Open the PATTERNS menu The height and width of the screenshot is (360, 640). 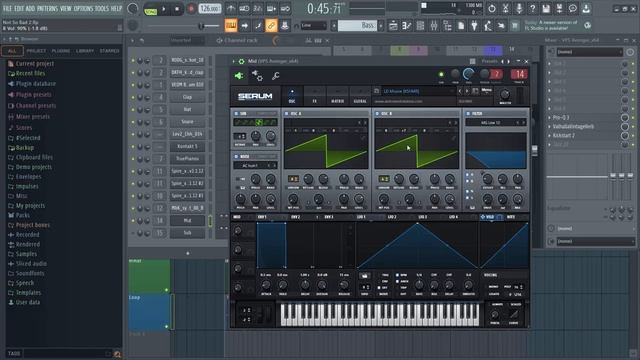tap(47, 9)
